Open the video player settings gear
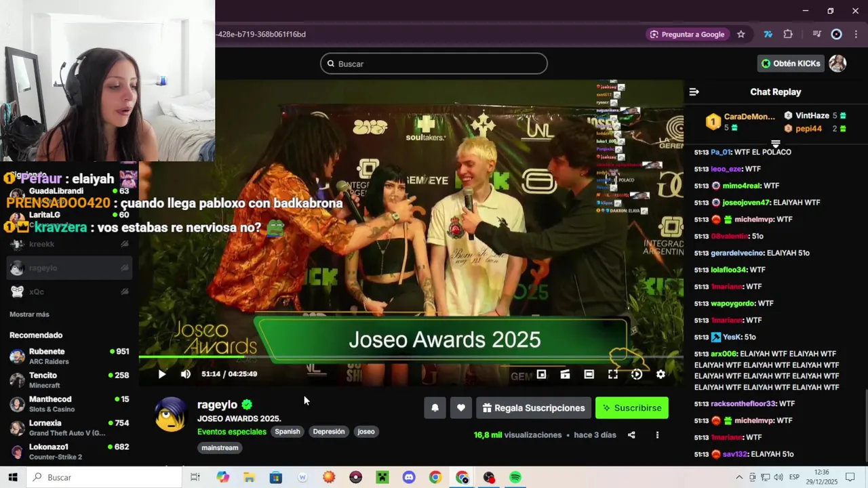The image size is (868, 488). pos(660,374)
